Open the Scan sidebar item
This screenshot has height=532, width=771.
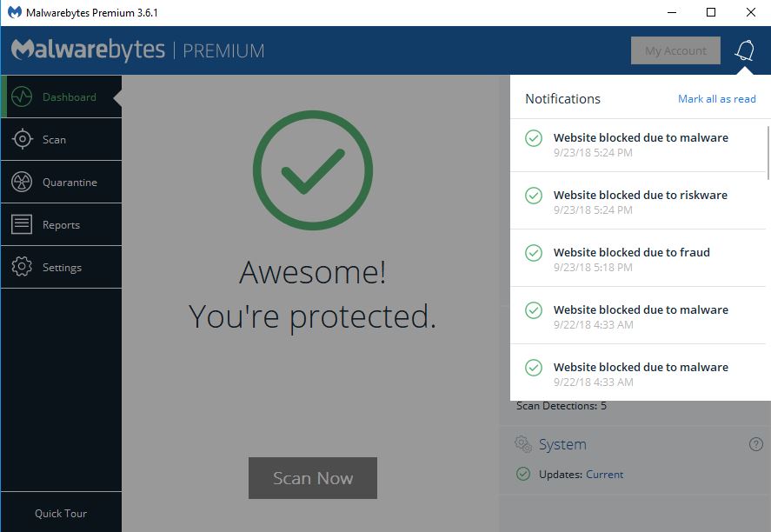[x=62, y=139]
